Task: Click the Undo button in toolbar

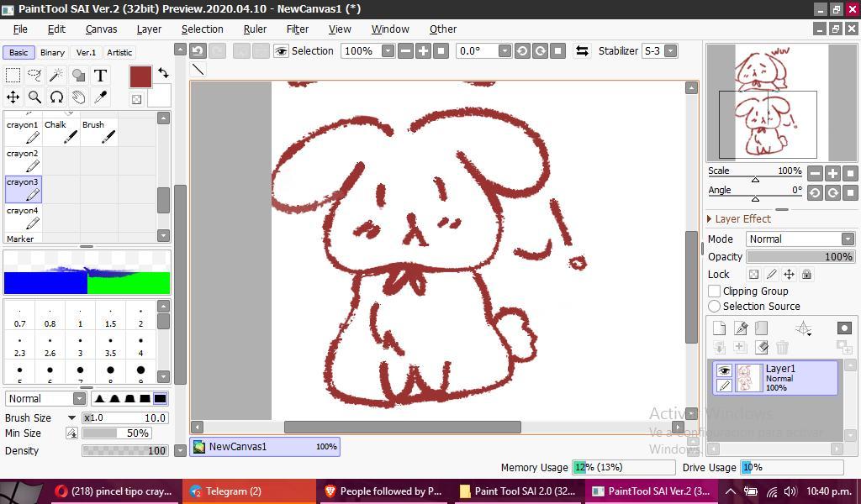Action: point(198,51)
